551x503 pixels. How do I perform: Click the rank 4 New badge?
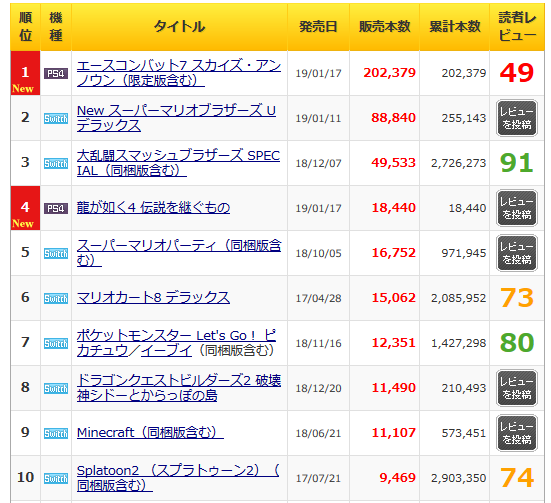tap(25, 208)
